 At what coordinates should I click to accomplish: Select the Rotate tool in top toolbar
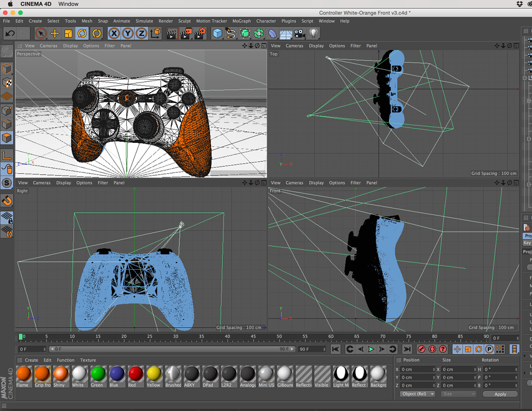click(x=82, y=33)
